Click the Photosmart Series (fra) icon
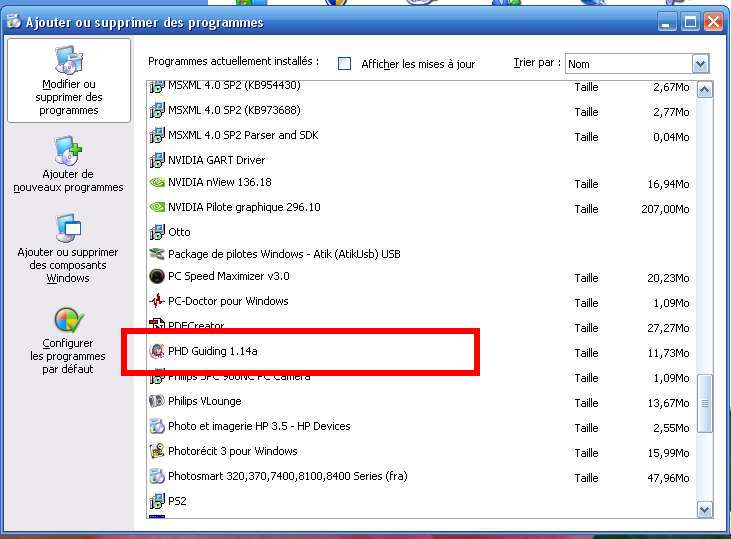The image size is (731, 539). point(157,476)
